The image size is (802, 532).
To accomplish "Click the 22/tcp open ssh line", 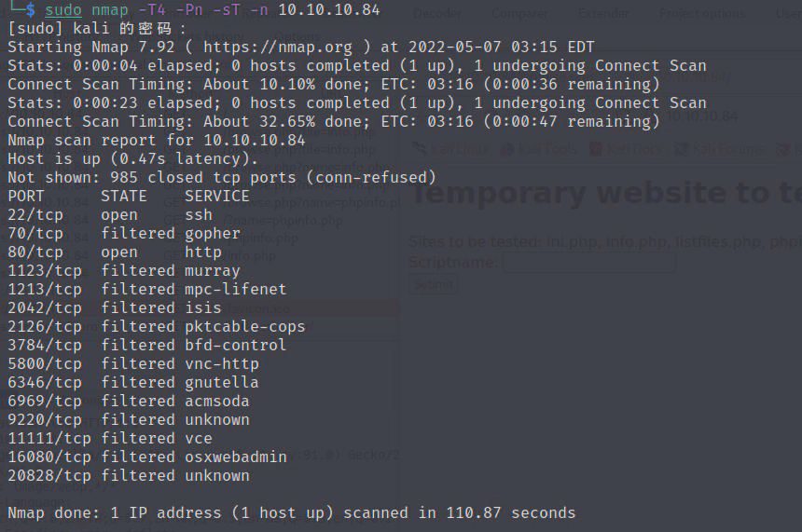I will coord(110,214).
